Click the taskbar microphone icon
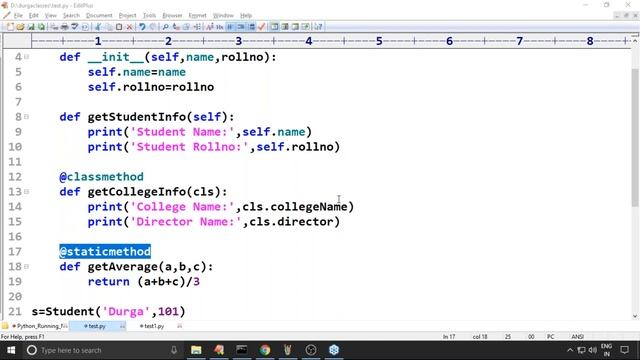640x360 pixels. (x=174, y=350)
